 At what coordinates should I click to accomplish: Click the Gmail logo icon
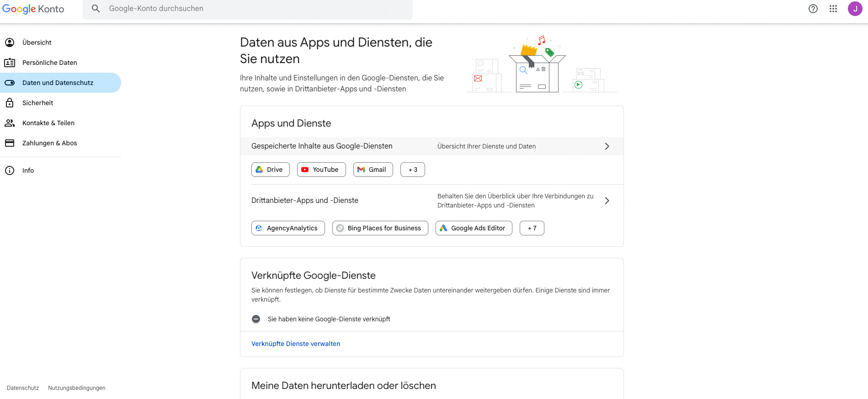click(361, 170)
